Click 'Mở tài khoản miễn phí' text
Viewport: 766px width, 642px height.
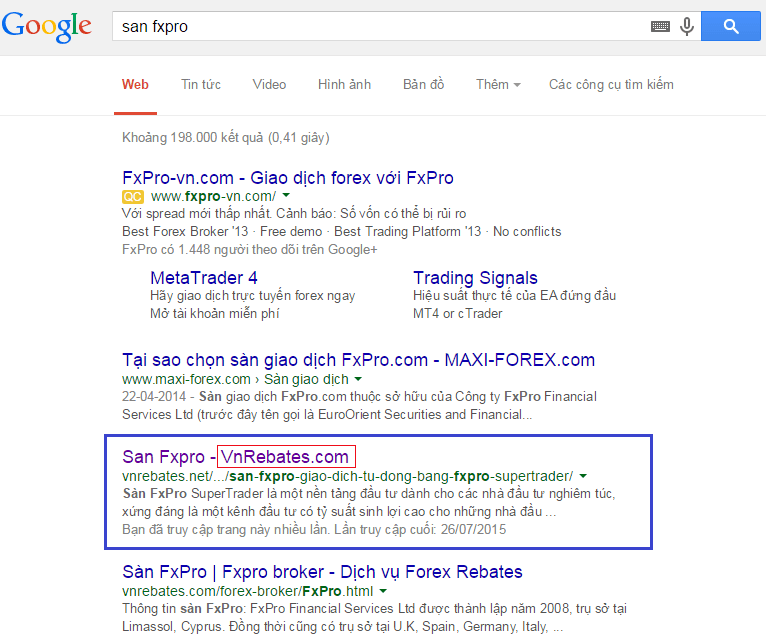click(214, 314)
